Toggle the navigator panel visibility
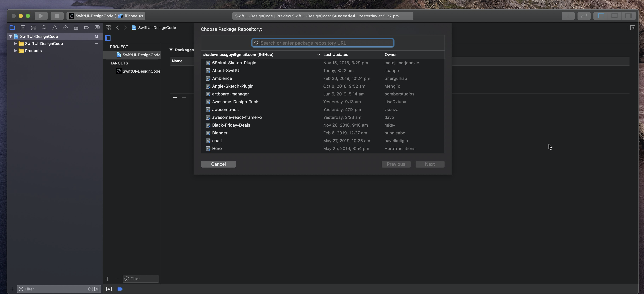The width and height of the screenshot is (644, 294). tap(601, 16)
